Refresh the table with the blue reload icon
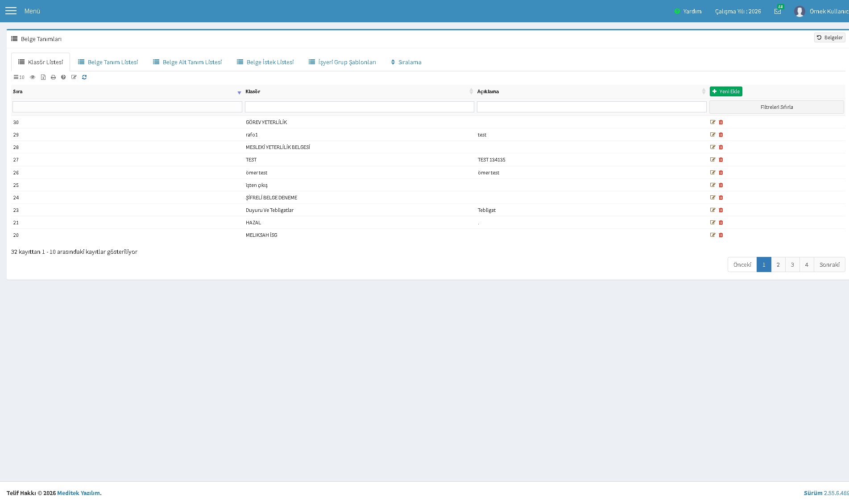849x504 pixels. (x=84, y=77)
